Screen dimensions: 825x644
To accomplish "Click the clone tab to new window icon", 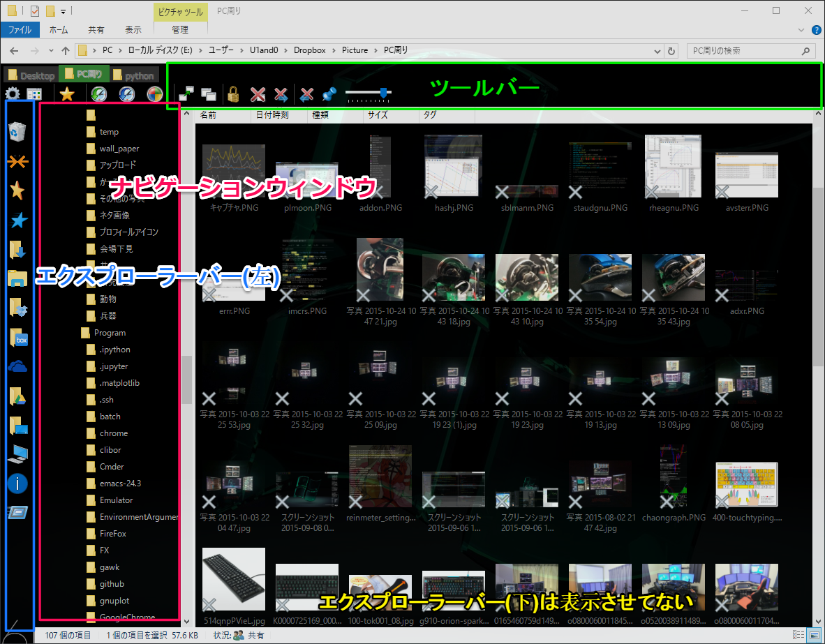I will [x=186, y=94].
